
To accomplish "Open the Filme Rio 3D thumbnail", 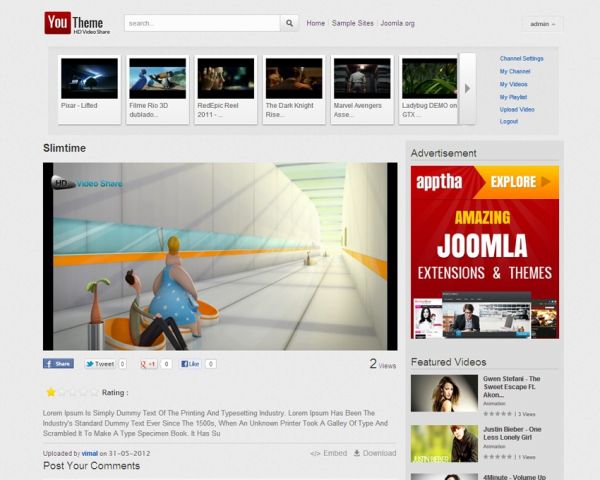I will 157,78.
